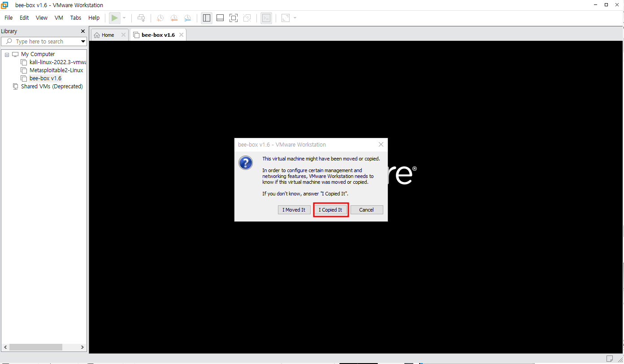Image resolution: width=624 pixels, height=364 pixels.
Task: Open the Snapshot Manager wrench icon
Action: [187, 18]
